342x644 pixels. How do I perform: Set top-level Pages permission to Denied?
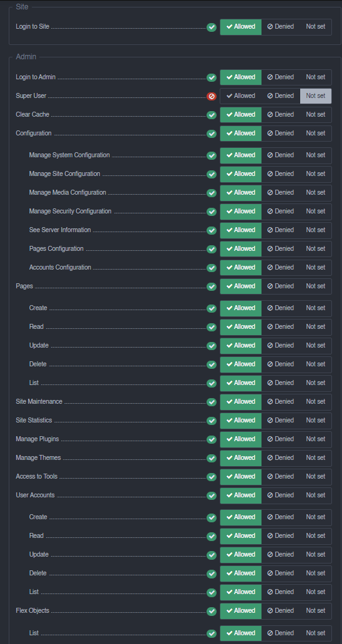281,286
